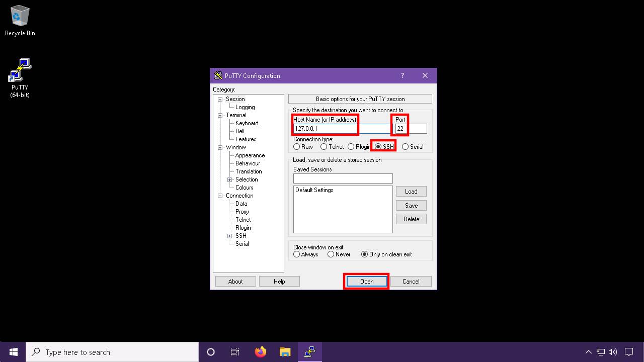644x362 pixels.
Task: Click the PuTTY taskbar icon
Action: (x=309, y=352)
